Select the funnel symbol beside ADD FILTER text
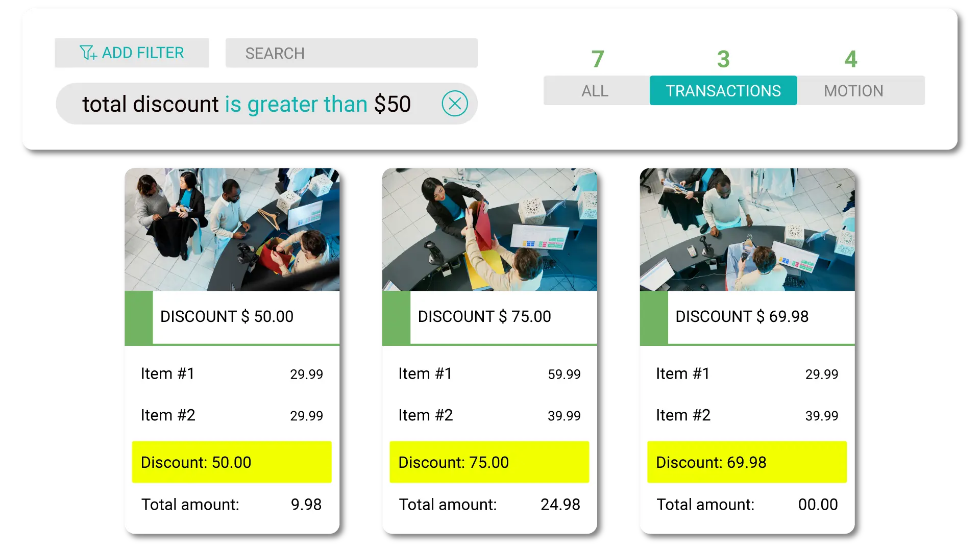This screenshot has height=551, width=980. (x=88, y=53)
